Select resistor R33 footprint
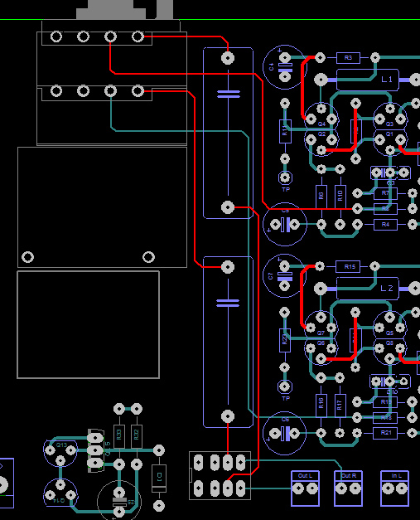The width and height of the screenshot is (420, 520). 119,436
